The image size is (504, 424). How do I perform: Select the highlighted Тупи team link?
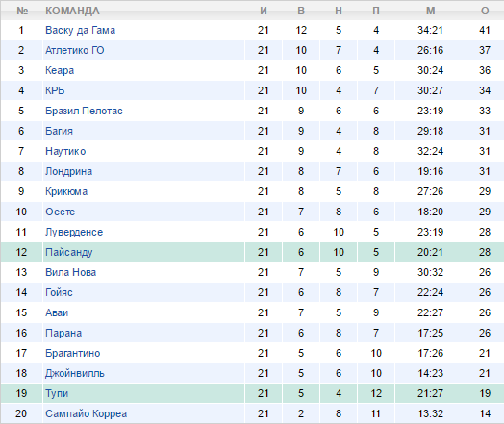point(57,394)
